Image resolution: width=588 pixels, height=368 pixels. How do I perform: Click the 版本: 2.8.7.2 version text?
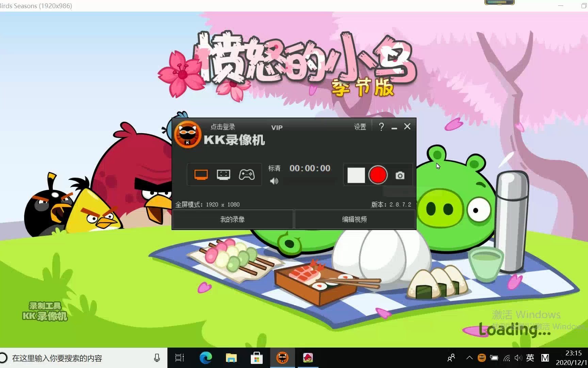click(x=391, y=204)
